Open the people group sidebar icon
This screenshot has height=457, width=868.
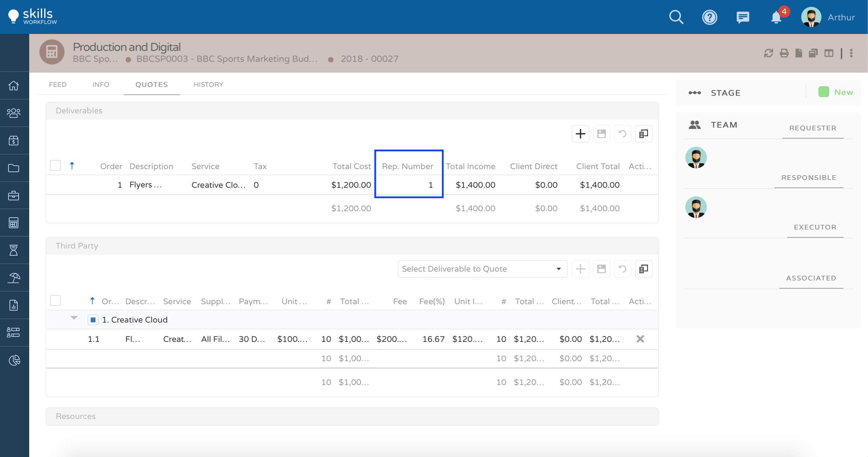[14, 113]
